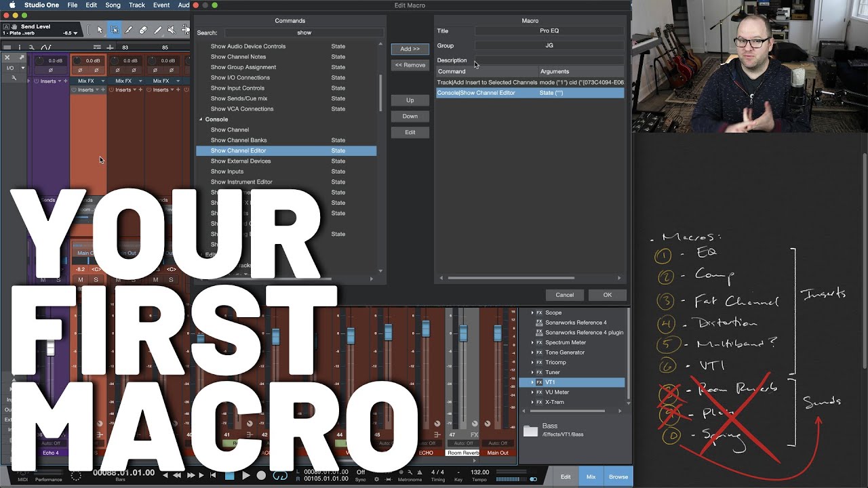Click the << Remove button
This screenshot has height=488, width=868.
coord(410,65)
